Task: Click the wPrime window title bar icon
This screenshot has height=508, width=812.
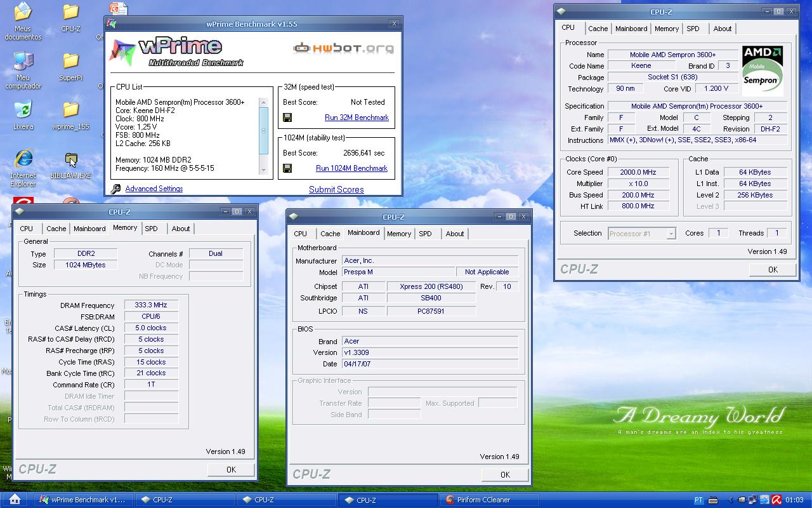Action: 112,23
